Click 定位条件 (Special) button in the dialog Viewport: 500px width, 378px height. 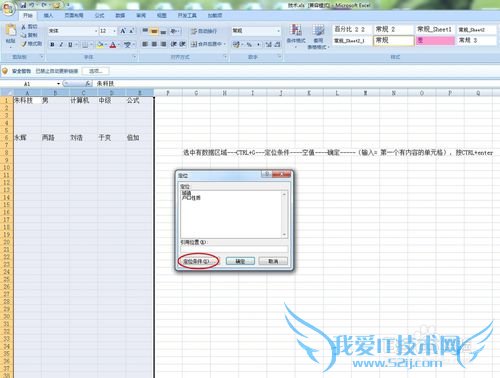198,261
